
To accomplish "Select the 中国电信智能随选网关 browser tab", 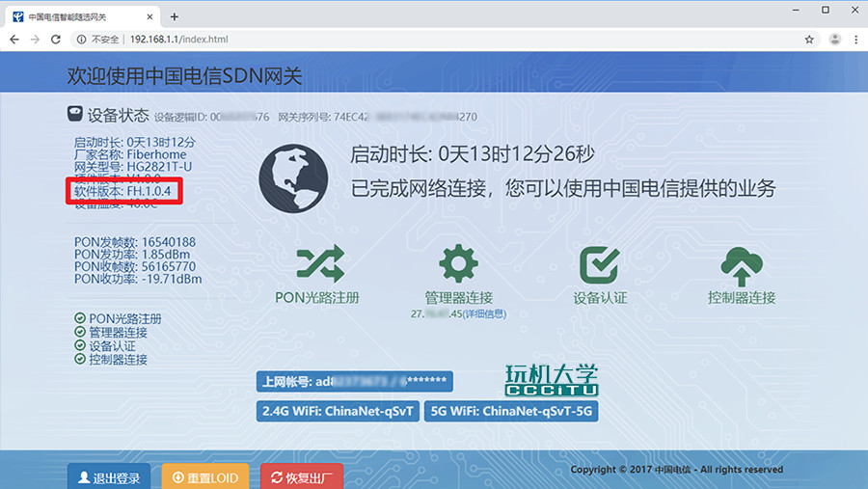I will point(77,16).
